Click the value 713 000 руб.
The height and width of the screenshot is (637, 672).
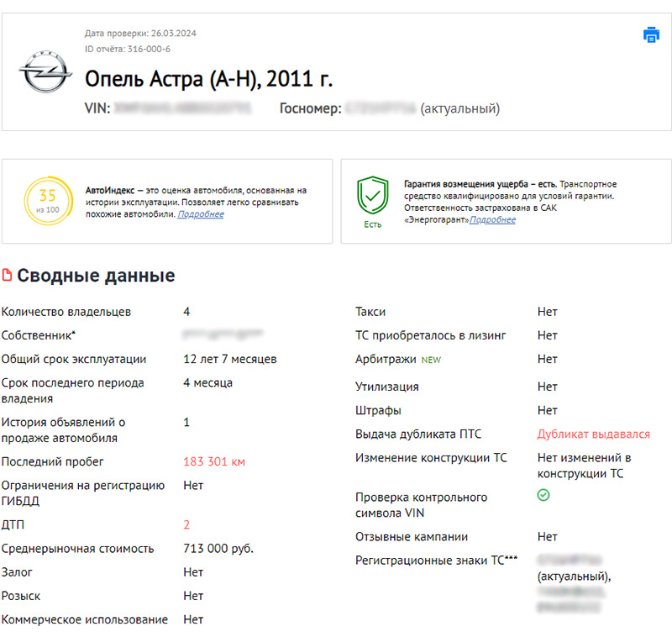[218, 548]
